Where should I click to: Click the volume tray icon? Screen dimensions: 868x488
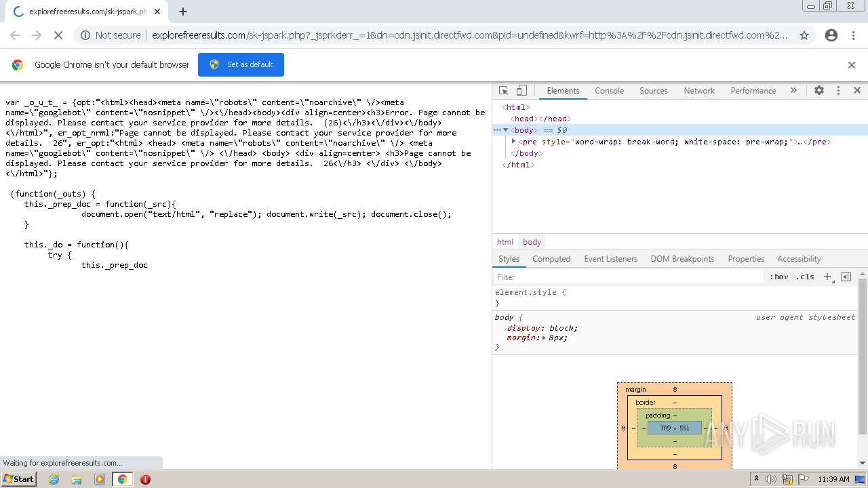tap(771, 479)
